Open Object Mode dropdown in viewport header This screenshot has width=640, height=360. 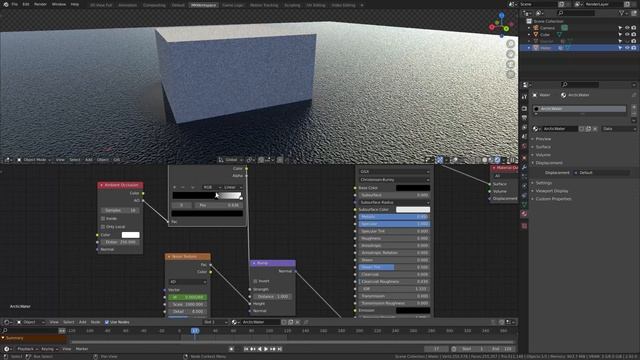click(x=33, y=160)
